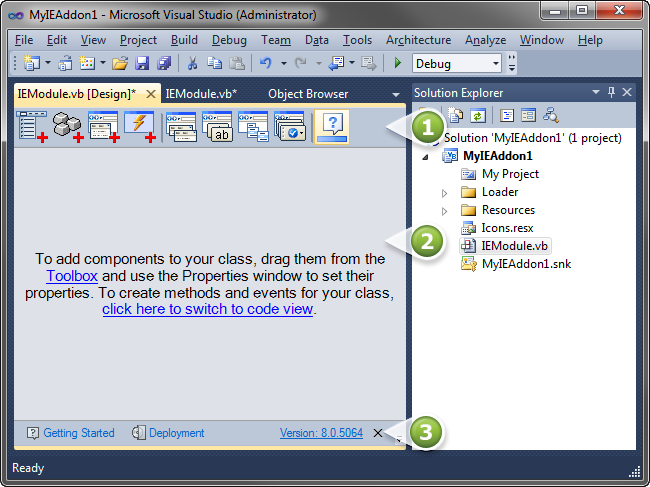Click the Navigate Backward icon
Screen dimensions: 650x487
tap(336, 63)
